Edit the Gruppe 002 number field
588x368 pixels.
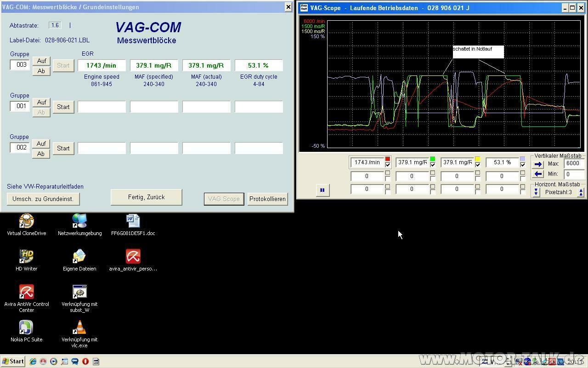pos(20,148)
